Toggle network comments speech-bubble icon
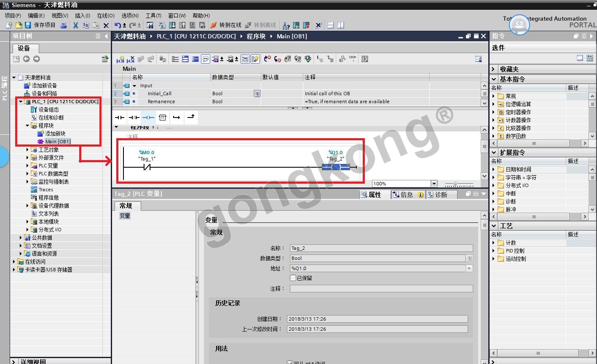 point(206,59)
